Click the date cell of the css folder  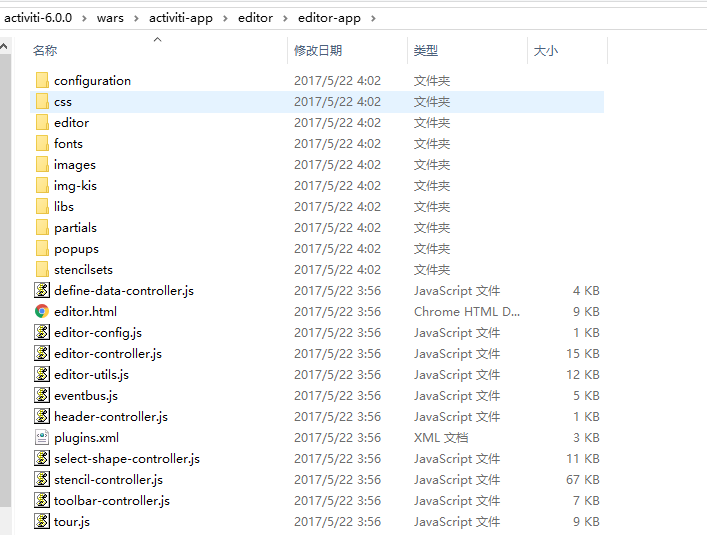click(x=337, y=101)
